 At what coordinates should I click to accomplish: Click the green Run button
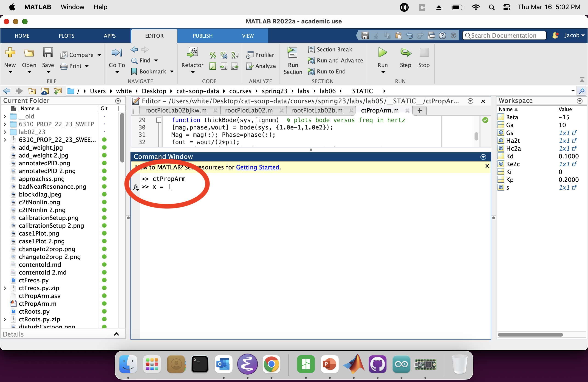tap(382, 53)
